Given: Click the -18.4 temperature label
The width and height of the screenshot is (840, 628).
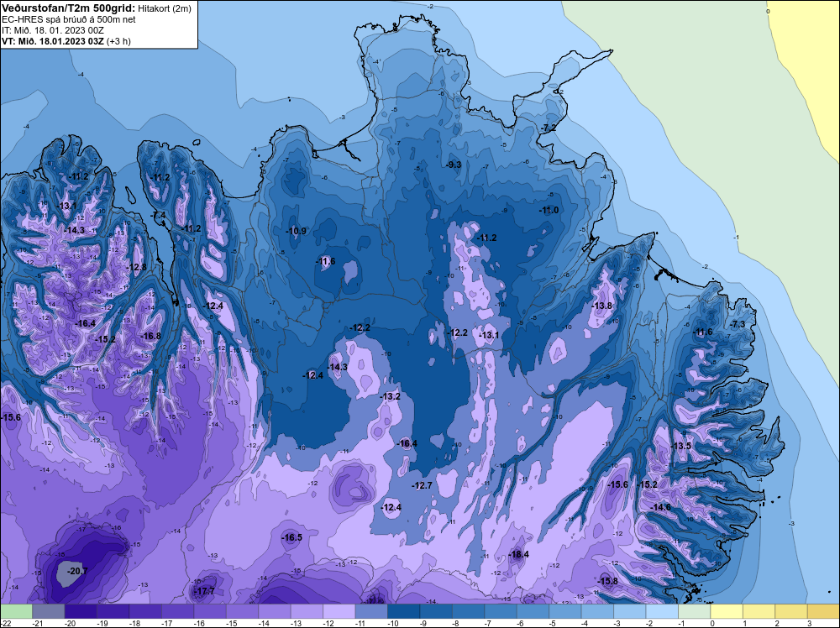Looking at the screenshot, I should 519,555.
